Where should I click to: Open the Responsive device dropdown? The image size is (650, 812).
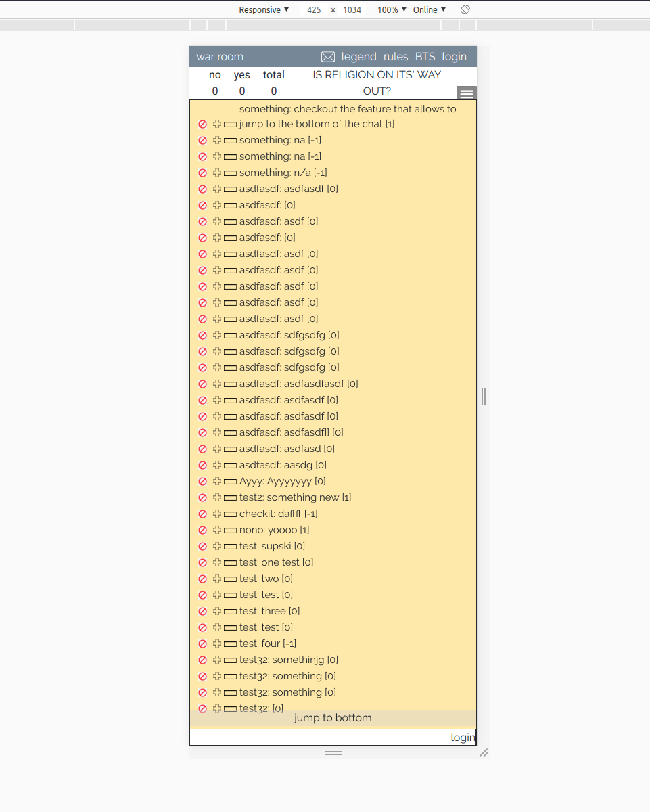tap(264, 9)
